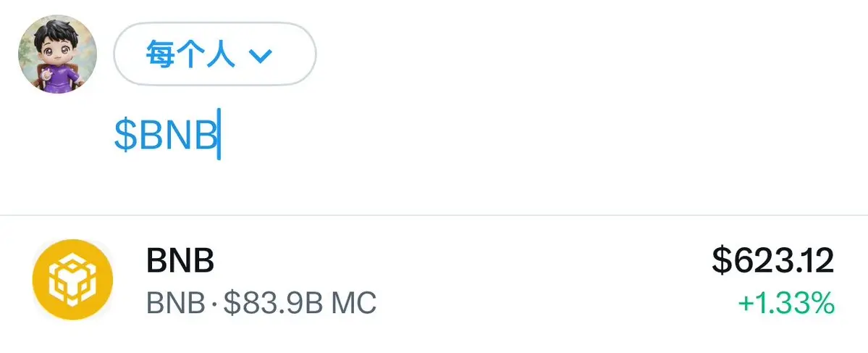The image size is (868, 353).
Task: Click the $623.12 price value
Action: pos(772,261)
